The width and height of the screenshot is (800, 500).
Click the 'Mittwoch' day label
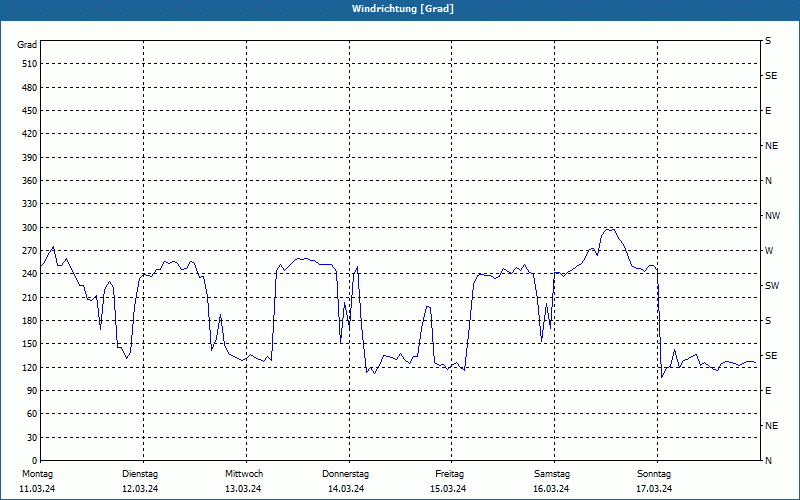click(x=244, y=474)
